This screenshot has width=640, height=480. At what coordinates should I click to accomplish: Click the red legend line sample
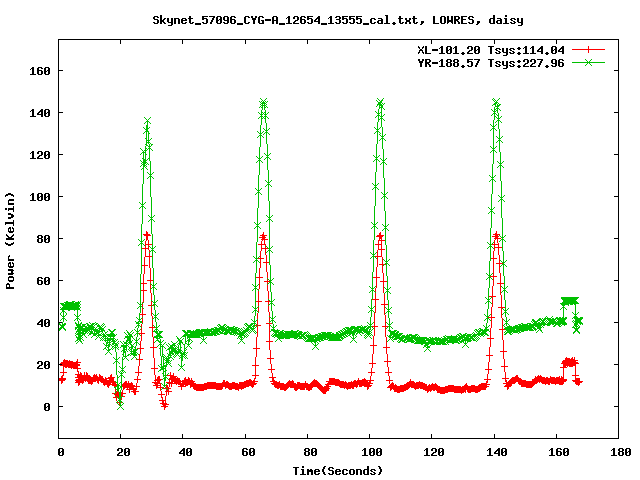tap(588, 50)
